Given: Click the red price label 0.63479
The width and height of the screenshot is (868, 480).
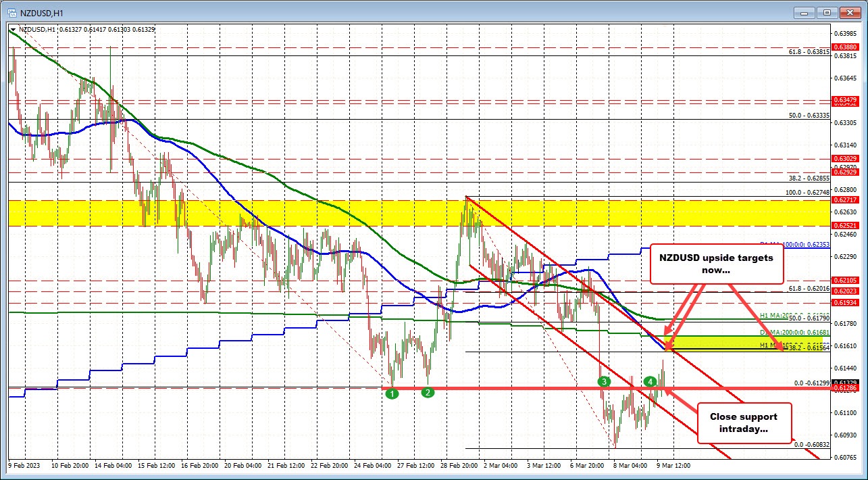Looking at the screenshot, I should click(x=846, y=100).
